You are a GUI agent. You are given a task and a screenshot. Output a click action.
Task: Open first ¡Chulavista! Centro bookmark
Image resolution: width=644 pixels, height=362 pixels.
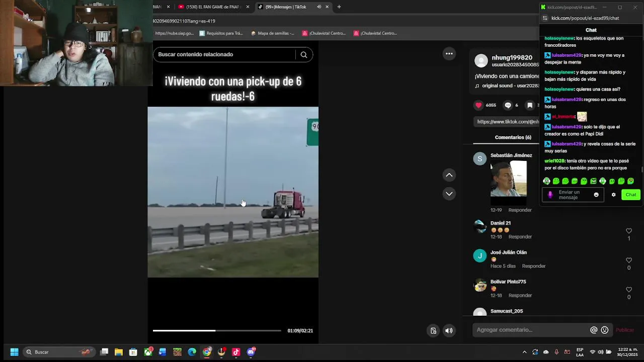click(324, 33)
